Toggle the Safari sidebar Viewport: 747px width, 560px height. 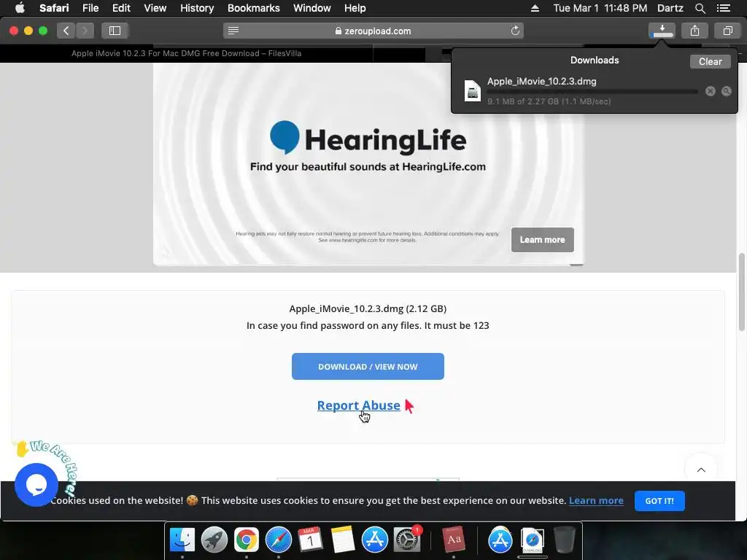click(115, 31)
